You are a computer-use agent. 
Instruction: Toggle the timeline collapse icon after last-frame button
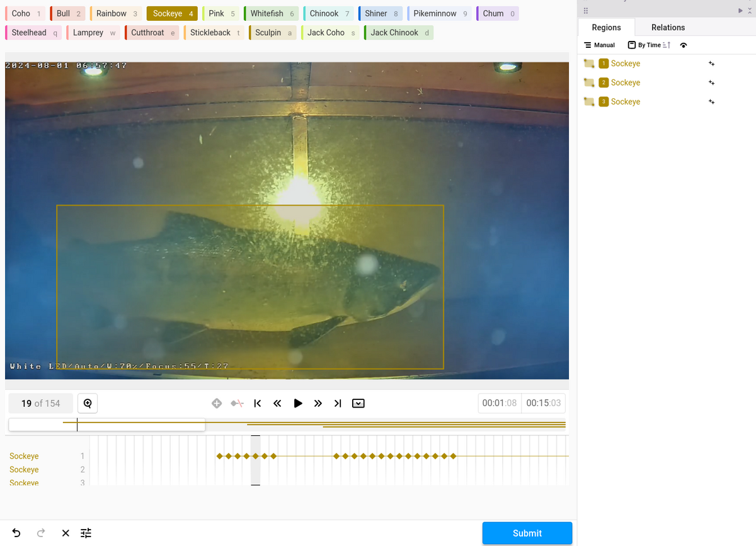point(358,403)
